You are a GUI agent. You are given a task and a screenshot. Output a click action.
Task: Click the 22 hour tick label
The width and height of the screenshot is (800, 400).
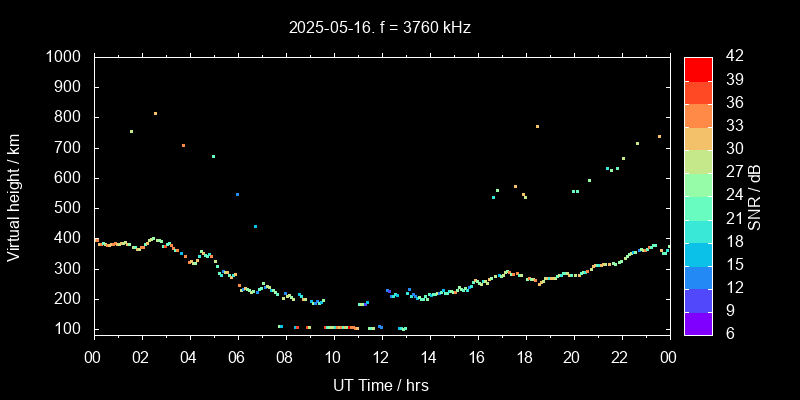tap(620, 356)
